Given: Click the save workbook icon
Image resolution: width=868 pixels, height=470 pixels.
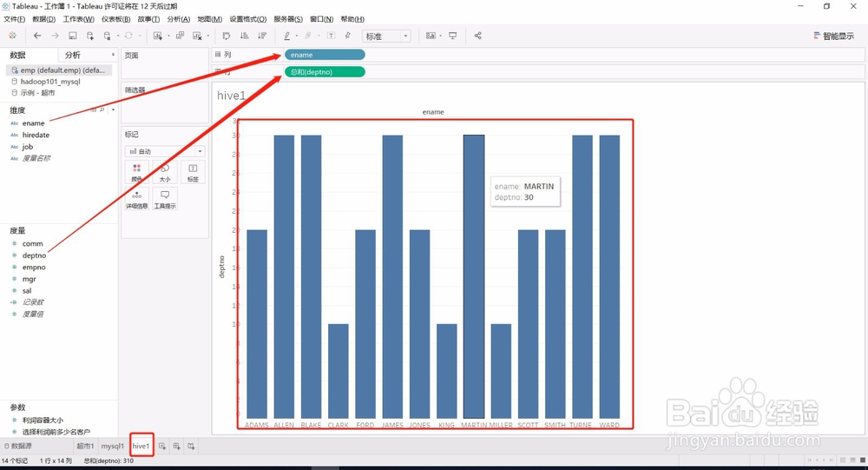Looking at the screenshot, I should click(x=73, y=36).
